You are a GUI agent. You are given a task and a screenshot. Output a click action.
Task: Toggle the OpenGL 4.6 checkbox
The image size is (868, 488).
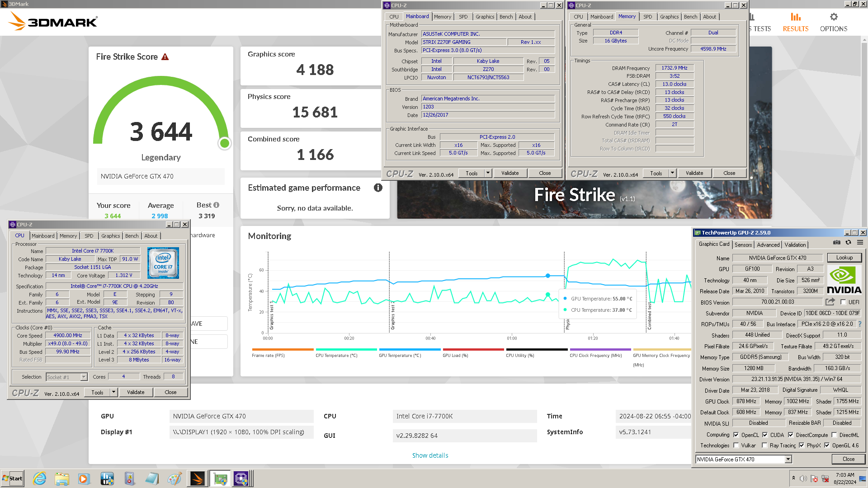(827, 446)
